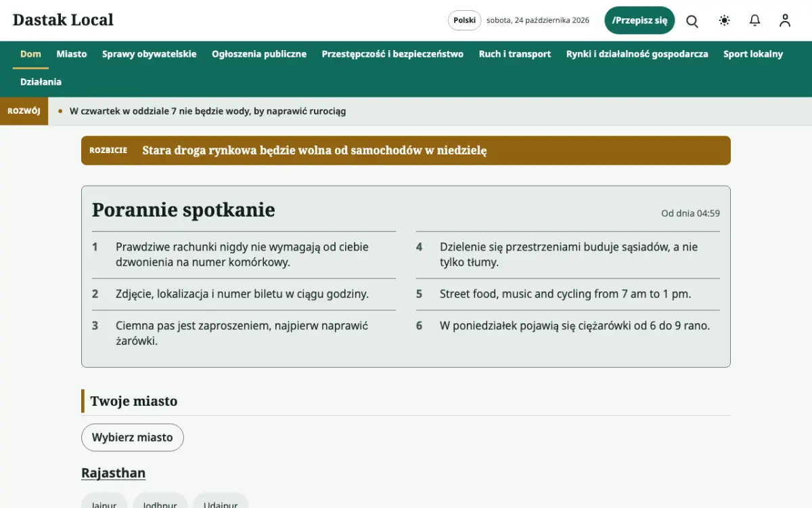
Task: Open Ogłoszenia publiczne menu item
Action: (259, 54)
